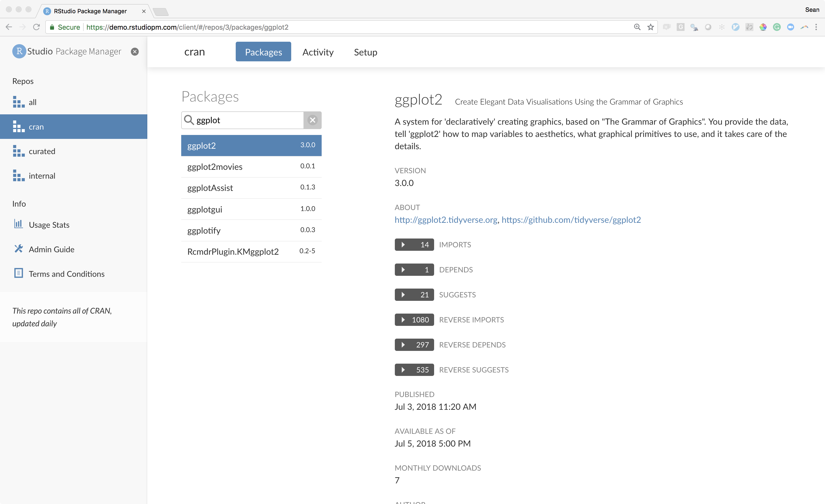Screen dimensions: 825x504
Task: Click the 'all' repo icon in sidebar
Action: (x=18, y=102)
